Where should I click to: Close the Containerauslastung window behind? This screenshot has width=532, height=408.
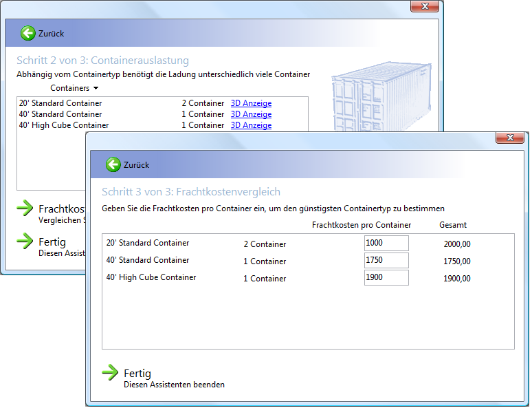click(425, 6)
